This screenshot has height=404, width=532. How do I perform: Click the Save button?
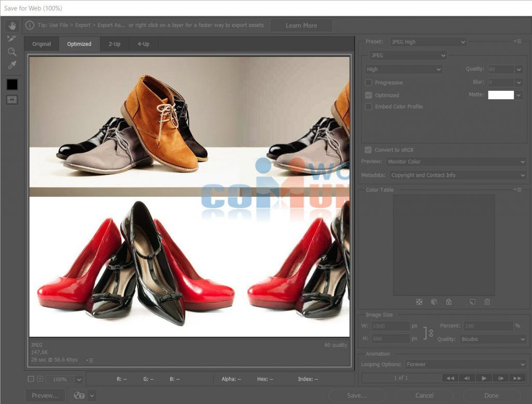(x=357, y=396)
